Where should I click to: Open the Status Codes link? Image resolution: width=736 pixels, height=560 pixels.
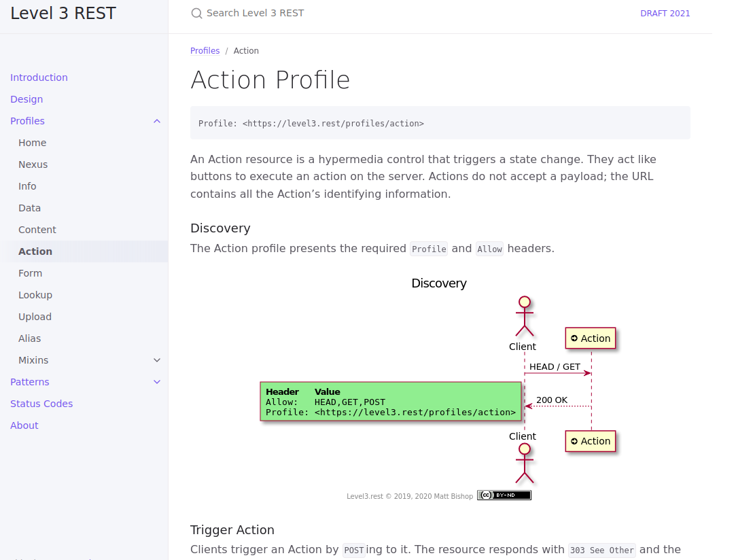click(41, 404)
